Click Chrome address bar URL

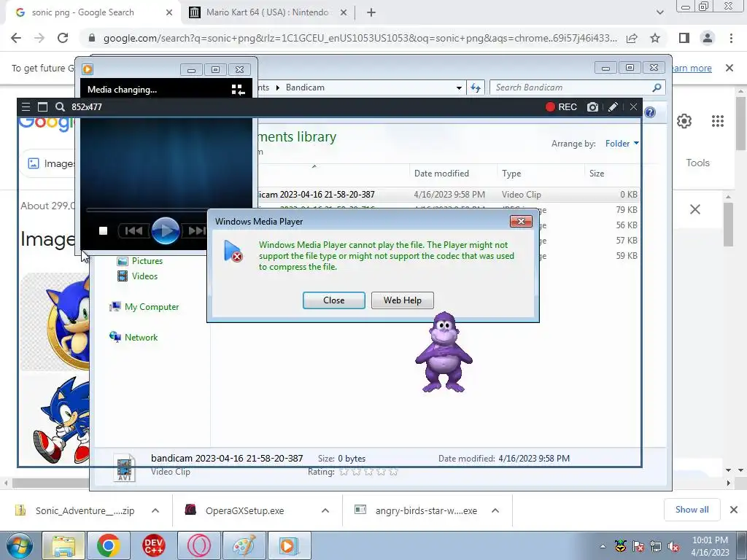pyautogui.click(x=360, y=38)
